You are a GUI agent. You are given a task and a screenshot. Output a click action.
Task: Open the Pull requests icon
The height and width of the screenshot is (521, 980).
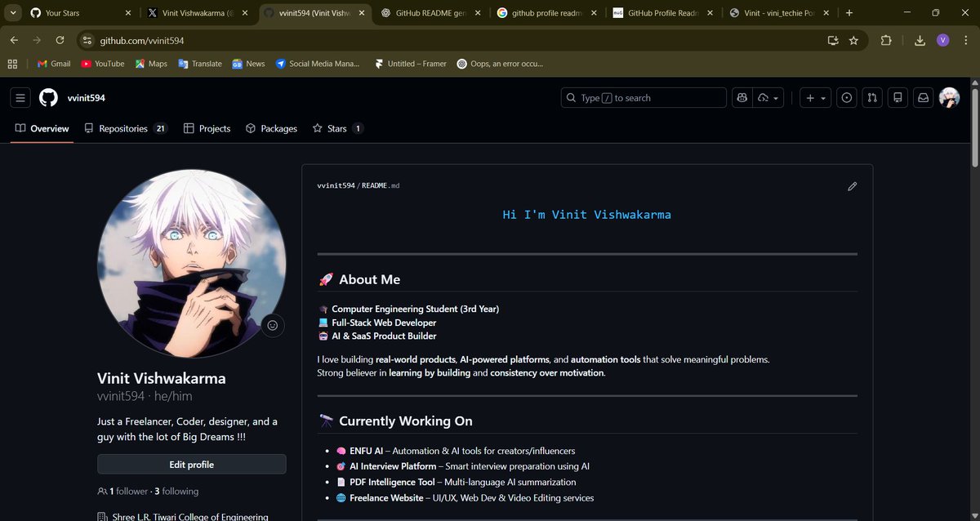tap(871, 97)
